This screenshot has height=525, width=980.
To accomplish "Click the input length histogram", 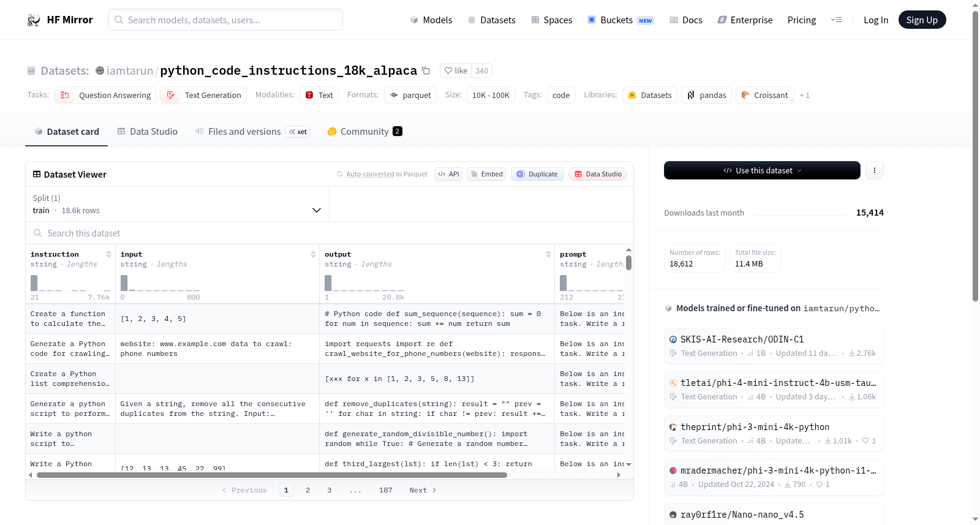I will pos(160,283).
